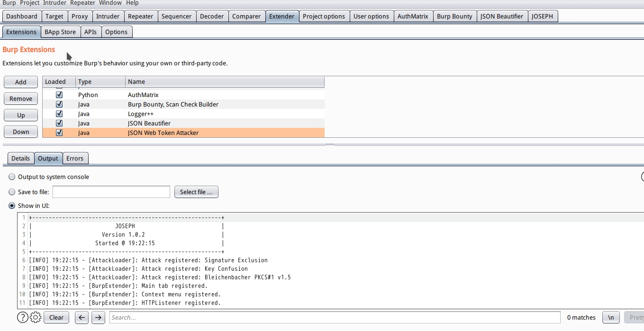Uncheck Loaded box for Logger++ extension

click(59, 114)
